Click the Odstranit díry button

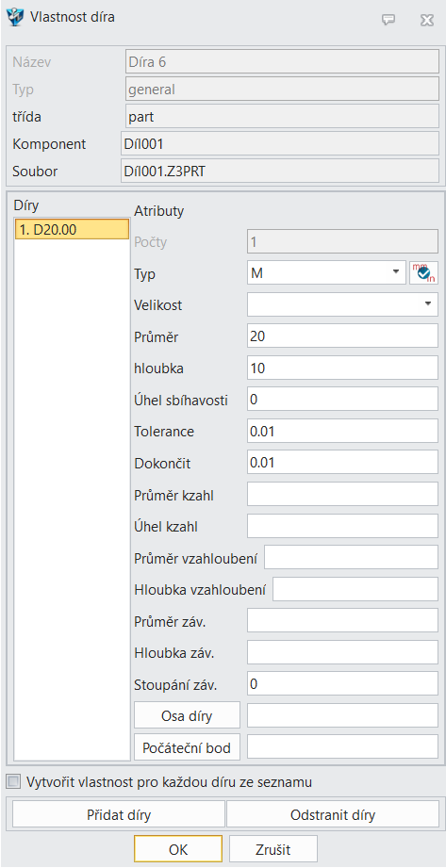(x=333, y=815)
